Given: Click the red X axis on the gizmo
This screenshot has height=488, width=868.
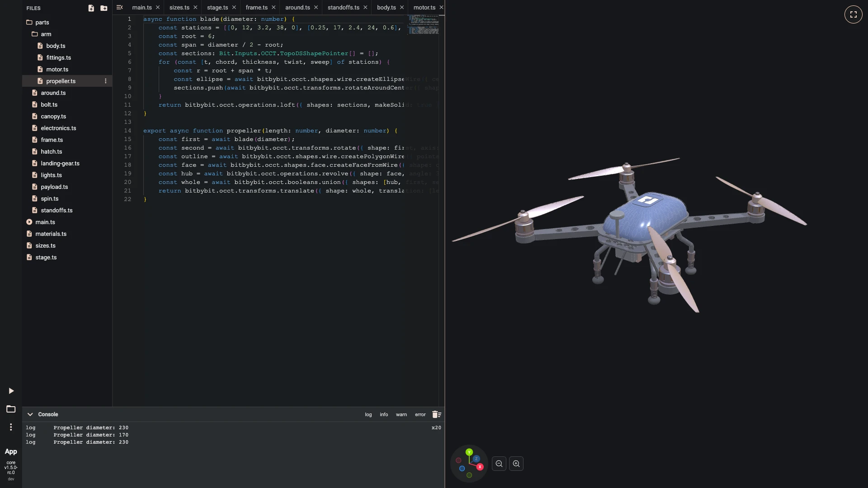Looking at the screenshot, I should pyautogui.click(x=480, y=467).
